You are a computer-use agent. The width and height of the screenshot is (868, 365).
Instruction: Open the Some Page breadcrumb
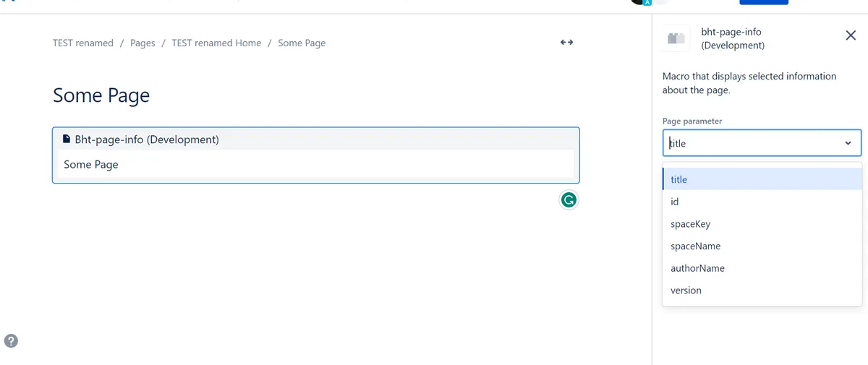[302, 43]
